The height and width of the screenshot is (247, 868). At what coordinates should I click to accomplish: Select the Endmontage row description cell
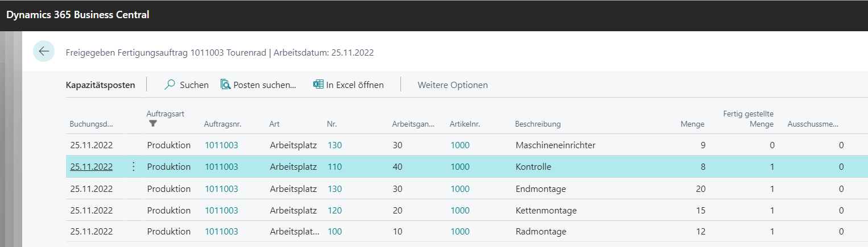click(541, 189)
